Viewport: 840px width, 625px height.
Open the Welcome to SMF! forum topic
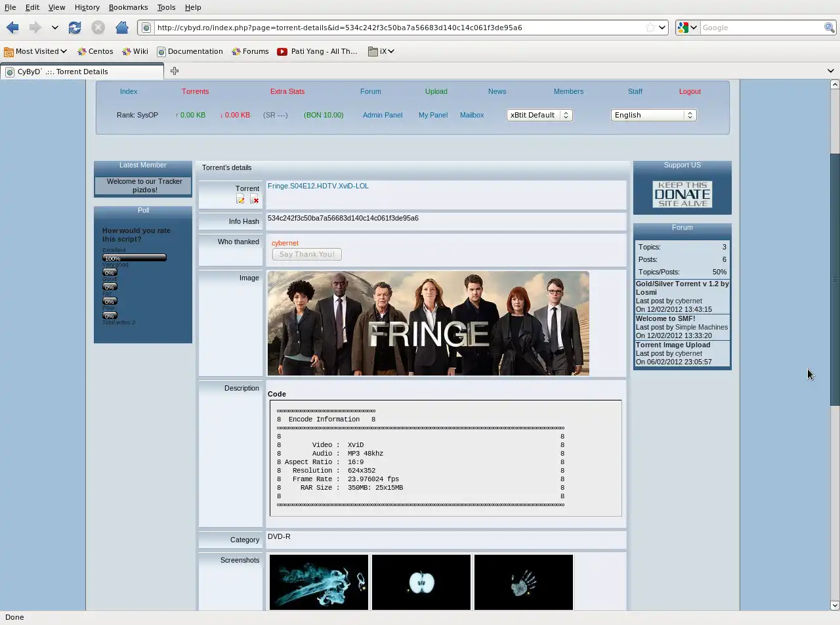[x=665, y=318]
